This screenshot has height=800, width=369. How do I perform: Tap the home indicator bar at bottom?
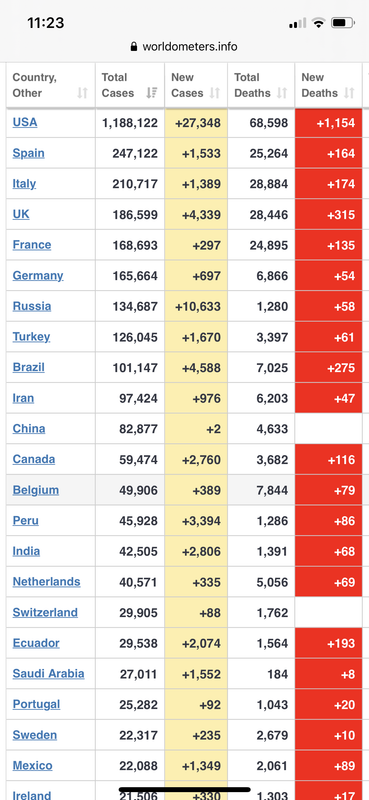tap(184, 790)
